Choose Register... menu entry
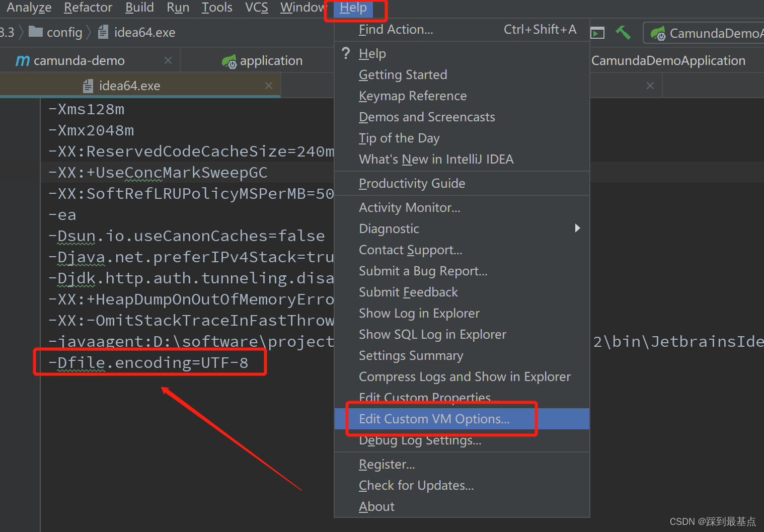This screenshot has width=764, height=532. tap(462, 464)
